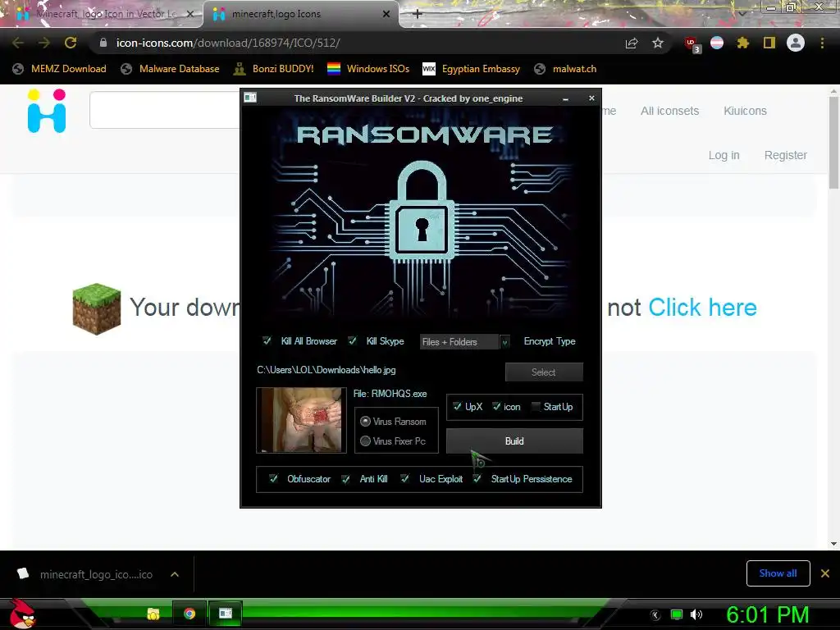
Task: Open the Chrome profile avatar
Action: click(x=796, y=43)
